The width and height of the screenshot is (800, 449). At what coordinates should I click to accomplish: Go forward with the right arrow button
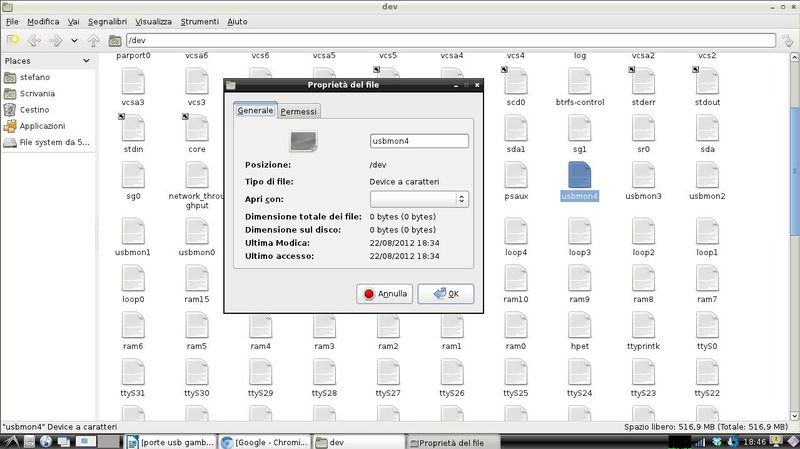55,40
